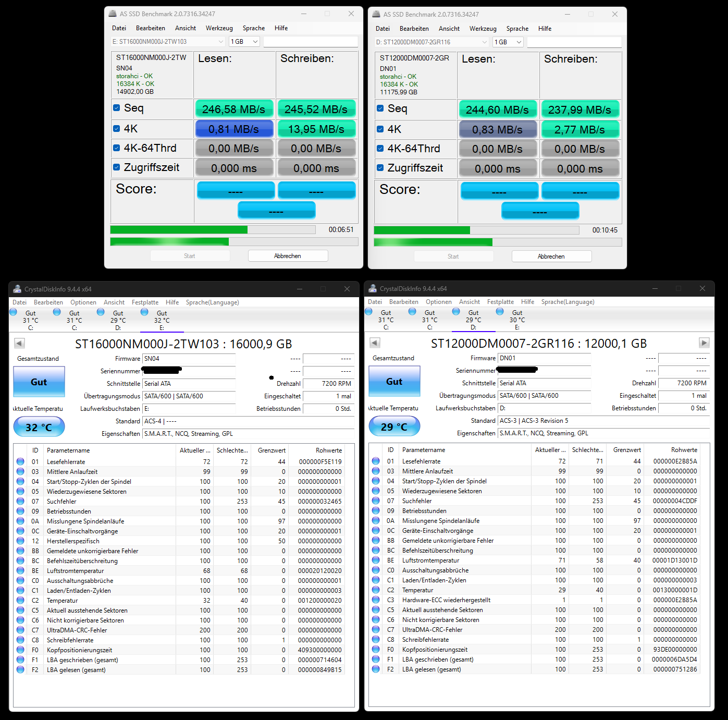The image size is (728, 720).
Task: Select the D: 29°C drive icon in toolbar
Action: [456, 312]
